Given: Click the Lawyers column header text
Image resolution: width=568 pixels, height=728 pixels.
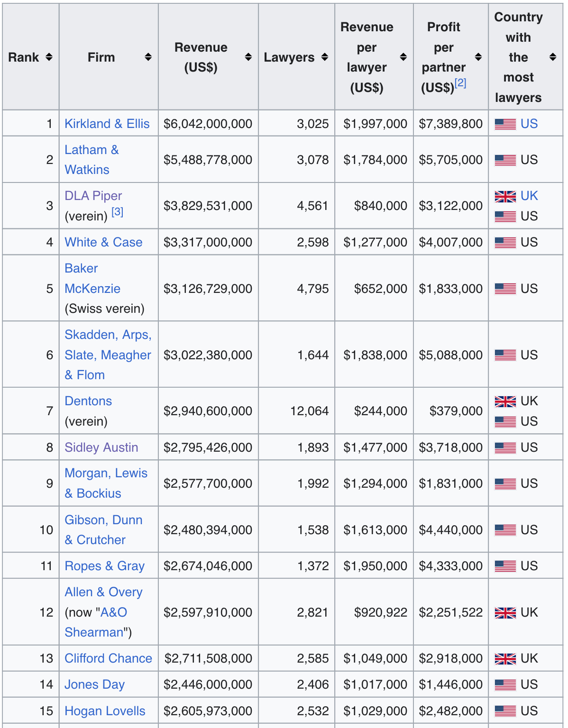Looking at the screenshot, I should (289, 57).
